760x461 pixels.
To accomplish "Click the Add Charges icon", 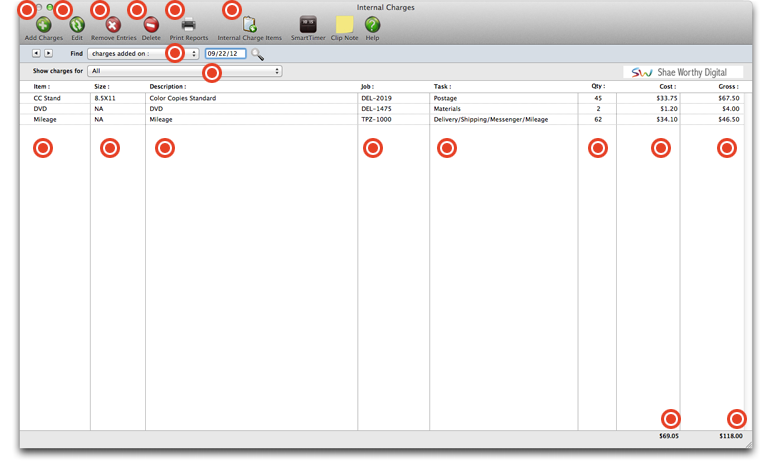I will pyautogui.click(x=44, y=25).
